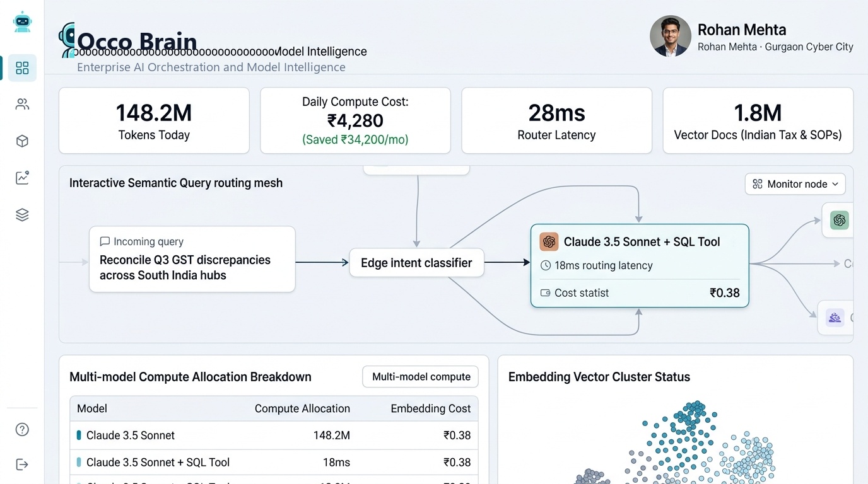Screen dimensions: 868x484
Task: Click the robot logo in sidebar top
Action: 22,21
